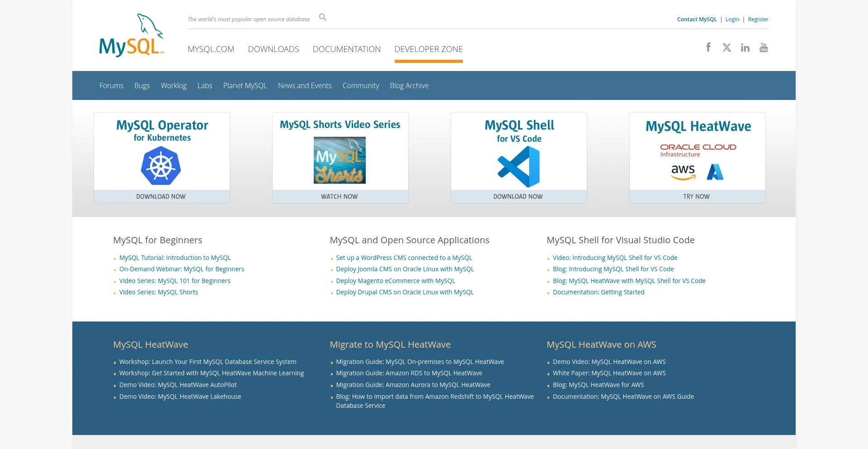
Task: Open the Register link
Action: (758, 19)
